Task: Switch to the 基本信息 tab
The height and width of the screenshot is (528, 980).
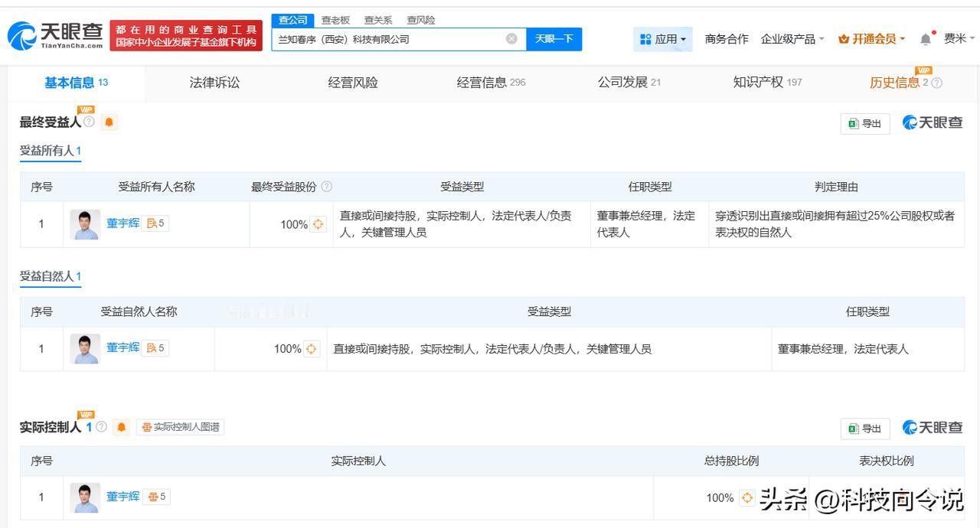Action: point(76,83)
